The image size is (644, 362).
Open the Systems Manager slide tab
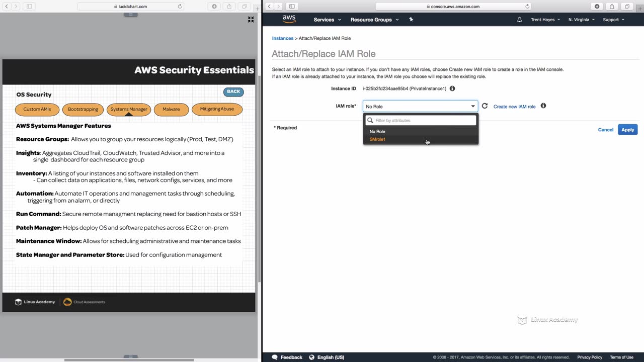129,109
